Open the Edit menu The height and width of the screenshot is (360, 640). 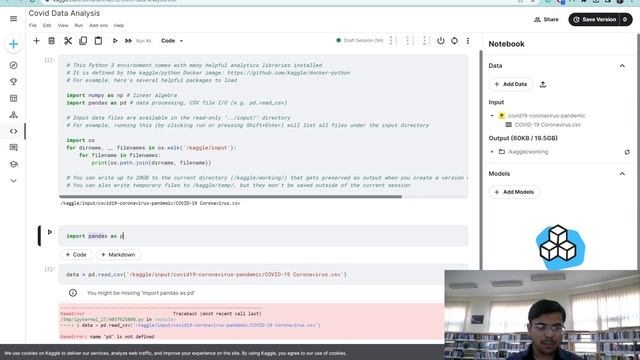[x=47, y=25]
